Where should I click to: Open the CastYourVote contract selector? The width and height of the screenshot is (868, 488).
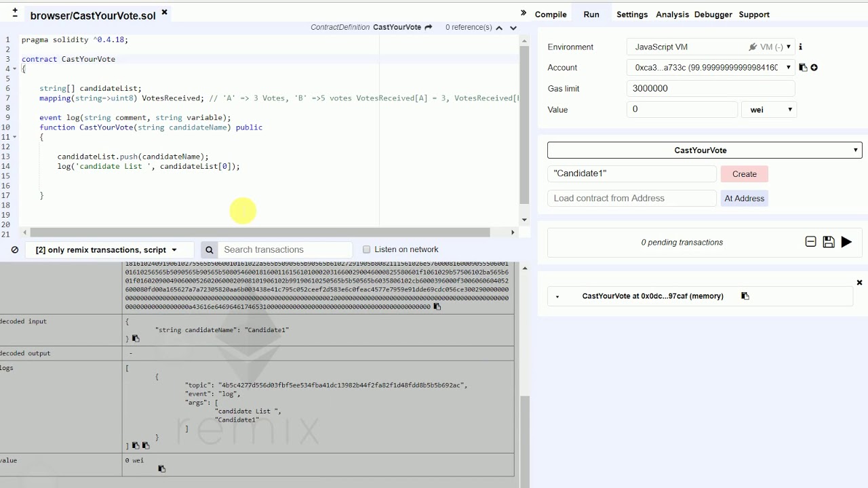pos(705,150)
